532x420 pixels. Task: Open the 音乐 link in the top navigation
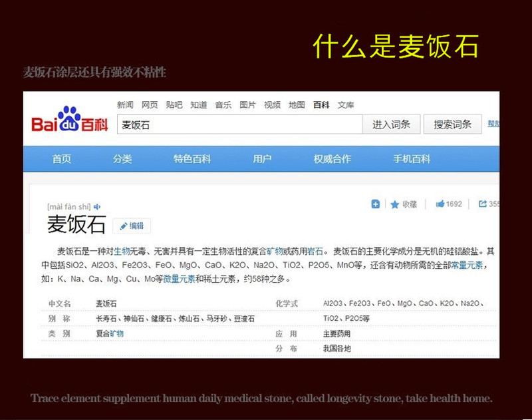coord(223,105)
